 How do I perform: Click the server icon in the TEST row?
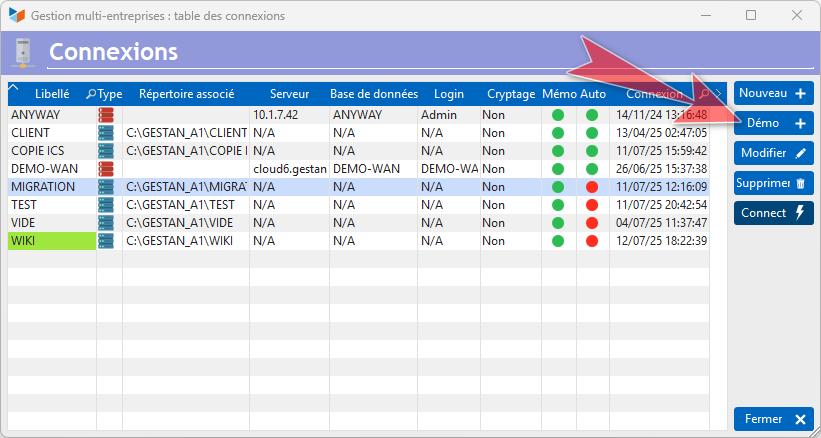coord(106,205)
